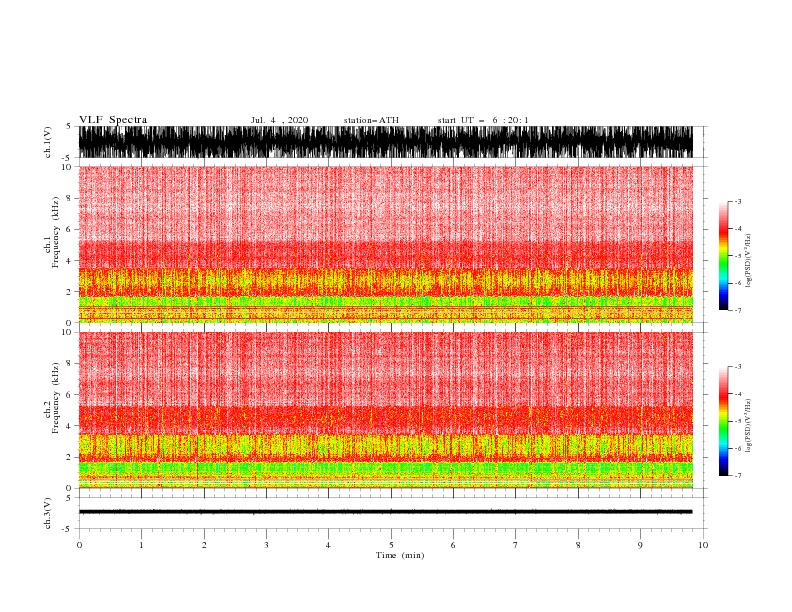Screen dimensions: 792x612
Task: Click ch.2 frequency tick label "4"
Action: 69,426
